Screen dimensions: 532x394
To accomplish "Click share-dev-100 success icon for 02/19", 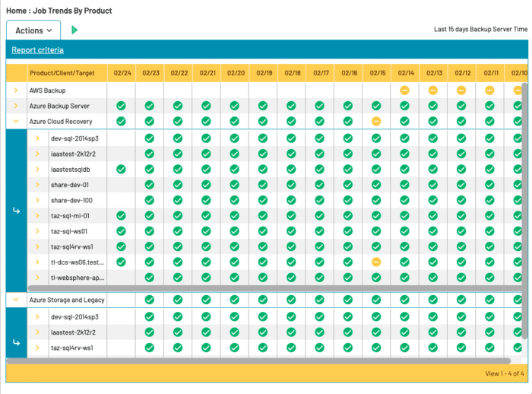I will click(263, 200).
